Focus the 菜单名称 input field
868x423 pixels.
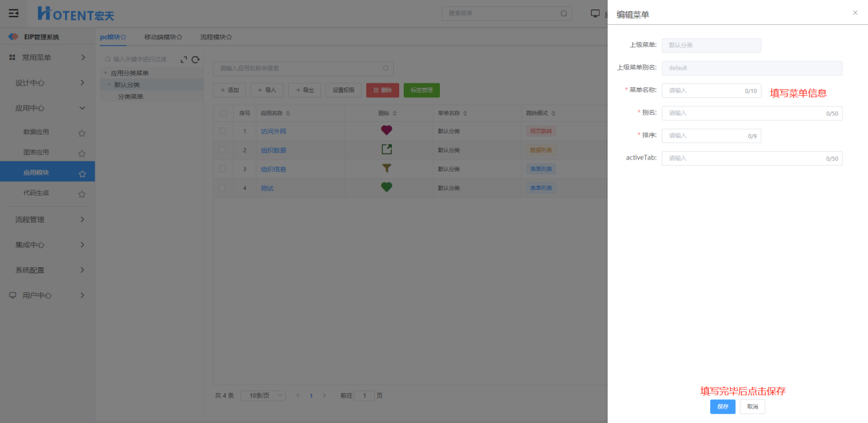(x=711, y=91)
